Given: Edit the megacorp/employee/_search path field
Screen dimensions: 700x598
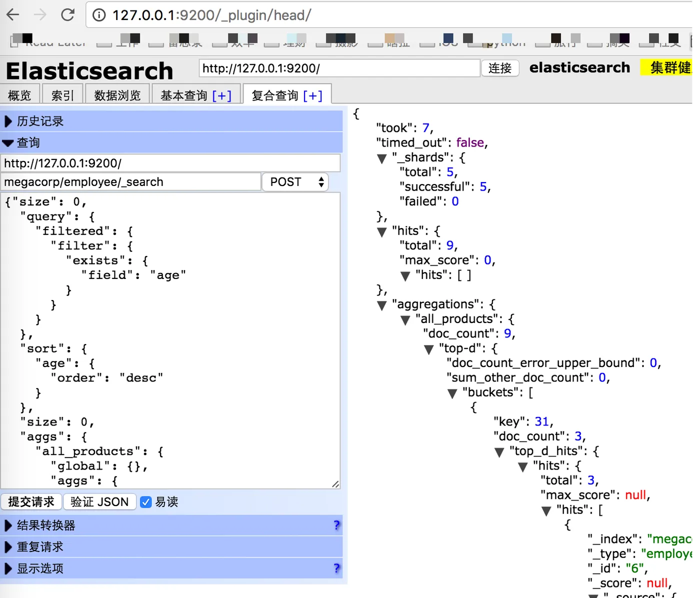Looking at the screenshot, I should pos(131,182).
